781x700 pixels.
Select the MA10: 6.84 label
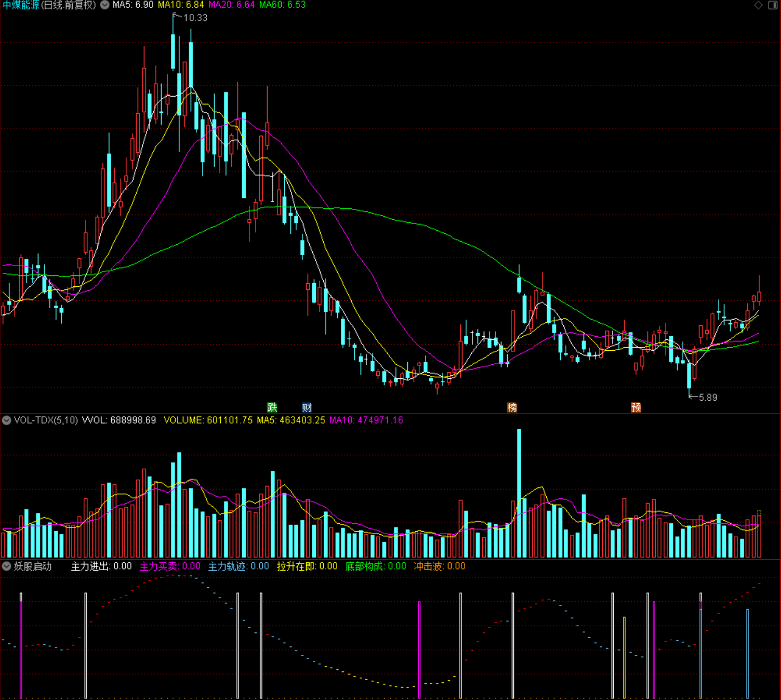coord(181,5)
